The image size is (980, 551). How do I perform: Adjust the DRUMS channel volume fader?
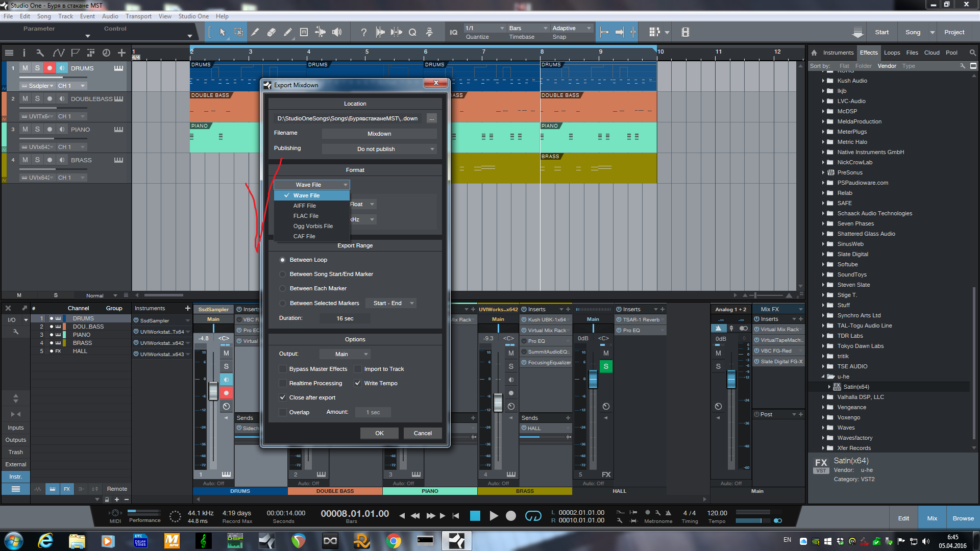[x=213, y=392]
